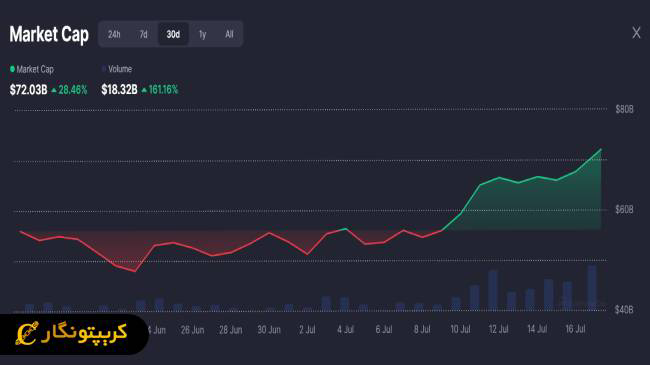Click the 28.46% market cap change

point(69,90)
